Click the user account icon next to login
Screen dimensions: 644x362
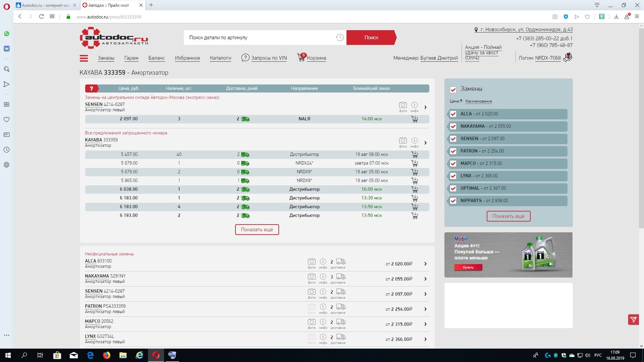568,57
